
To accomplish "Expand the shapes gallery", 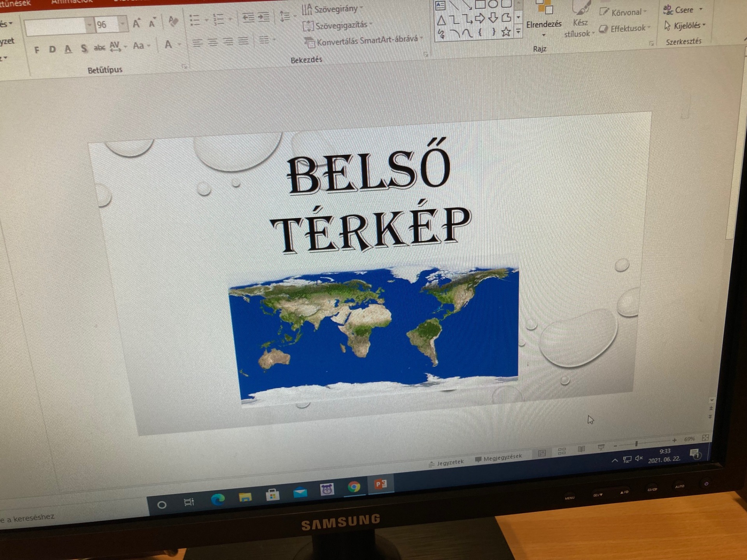I will 518,31.
